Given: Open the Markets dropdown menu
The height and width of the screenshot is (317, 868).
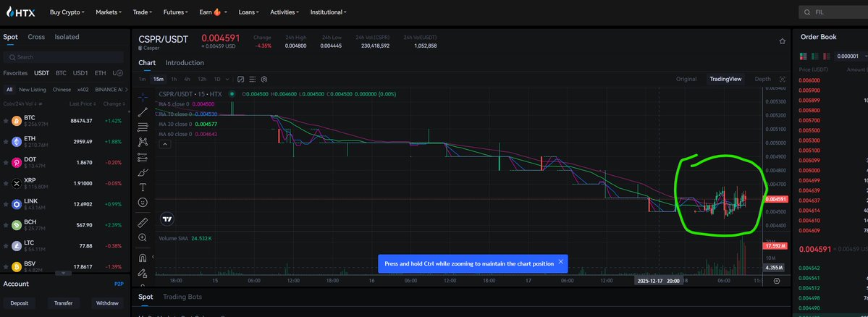Looking at the screenshot, I should 109,12.
